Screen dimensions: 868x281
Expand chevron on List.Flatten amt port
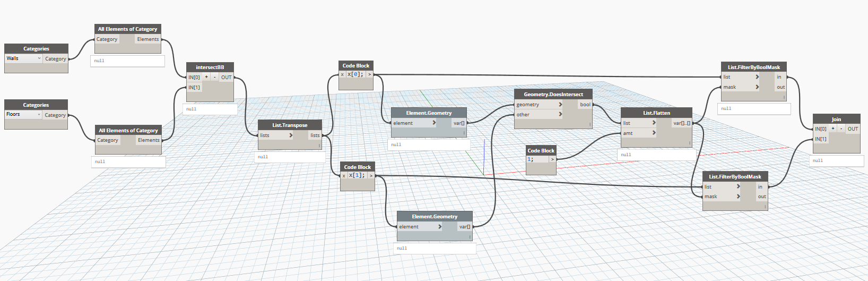(654, 133)
